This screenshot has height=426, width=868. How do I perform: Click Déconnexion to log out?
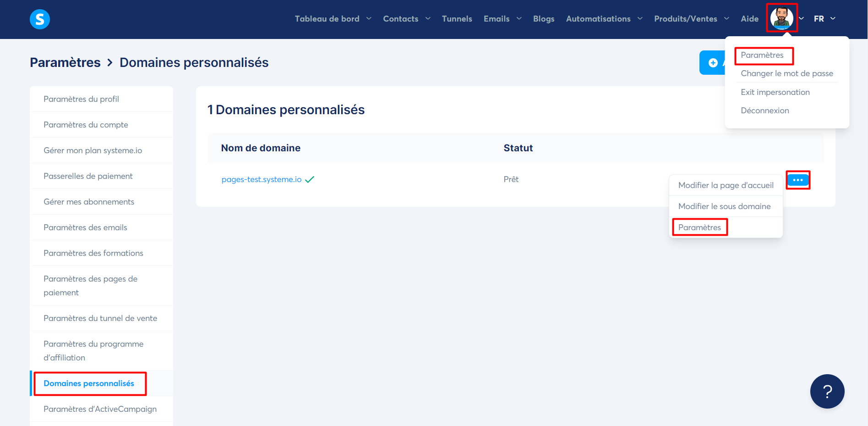pyautogui.click(x=765, y=111)
